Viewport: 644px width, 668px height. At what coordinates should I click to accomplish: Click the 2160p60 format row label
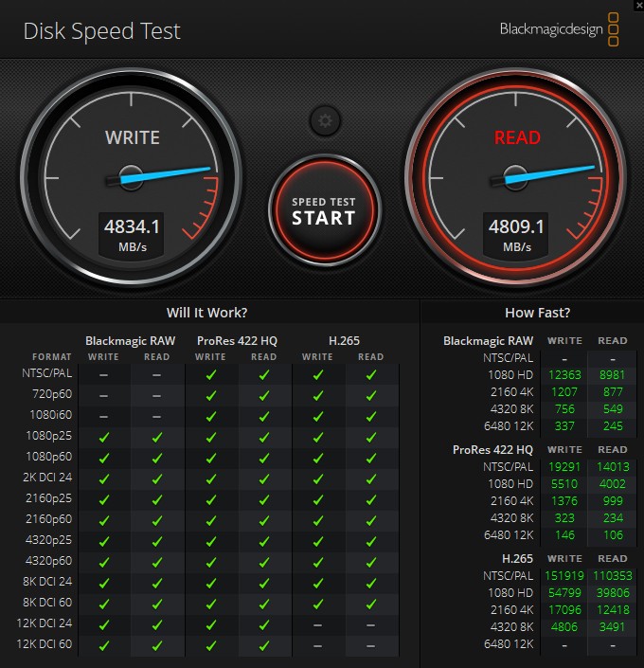49,519
